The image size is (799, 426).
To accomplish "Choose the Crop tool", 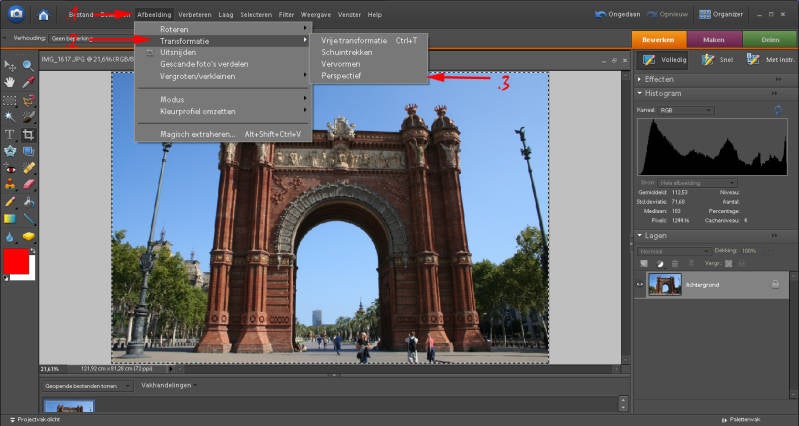I will coord(28,134).
